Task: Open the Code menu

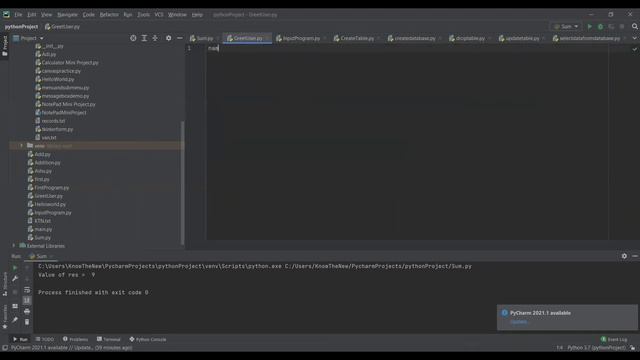Action: tap(89, 14)
